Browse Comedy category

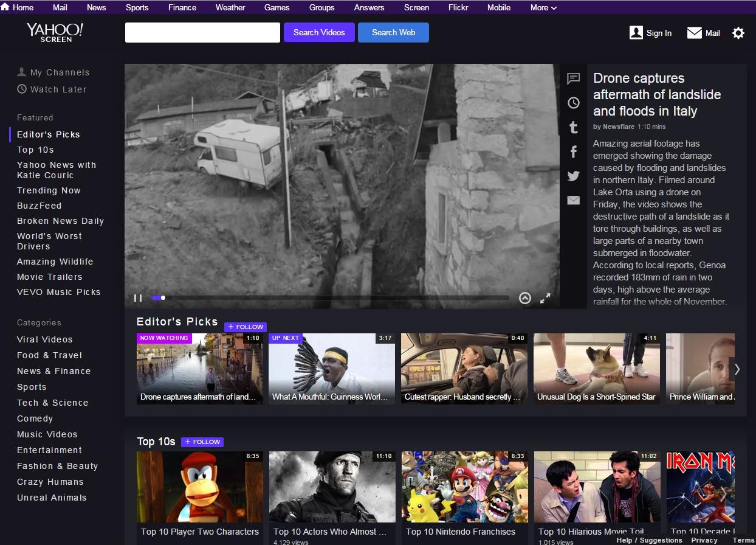tap(35, 418)
